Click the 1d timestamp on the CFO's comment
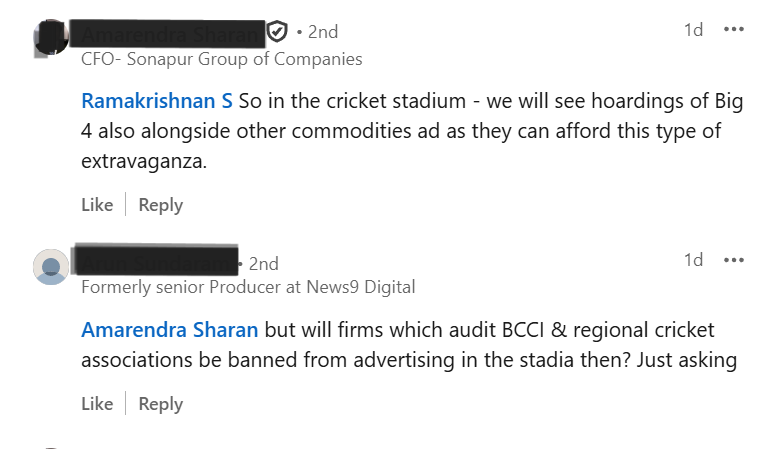778x449 pixels. [693, 30]
